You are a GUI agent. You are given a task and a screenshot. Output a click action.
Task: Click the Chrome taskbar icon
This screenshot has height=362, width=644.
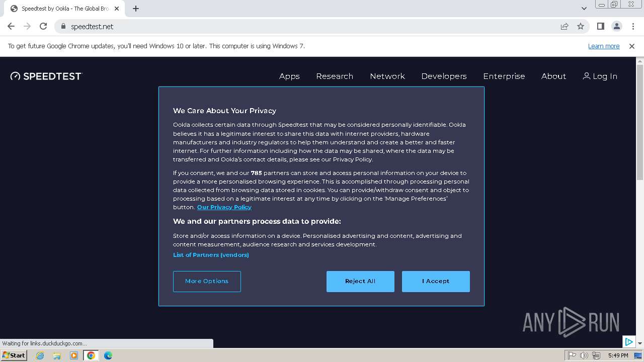[x=91, y=355]
